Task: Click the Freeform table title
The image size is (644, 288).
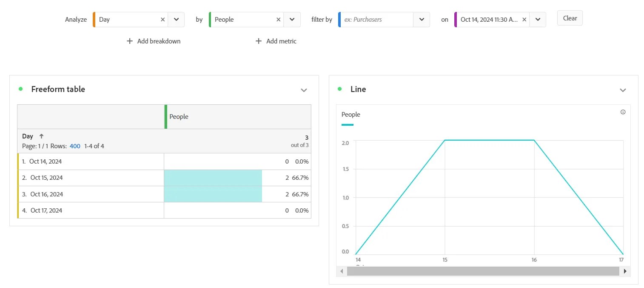Action: click(58, 89)
